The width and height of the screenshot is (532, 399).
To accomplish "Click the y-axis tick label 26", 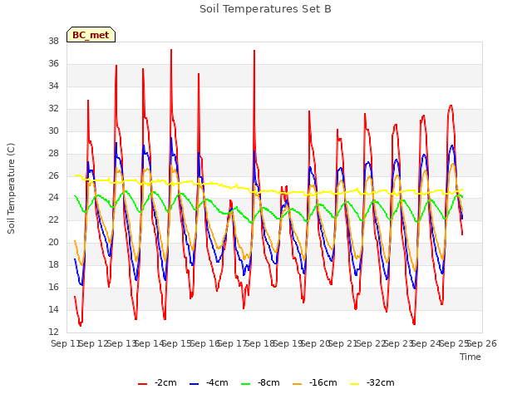I will click(53, 175).
